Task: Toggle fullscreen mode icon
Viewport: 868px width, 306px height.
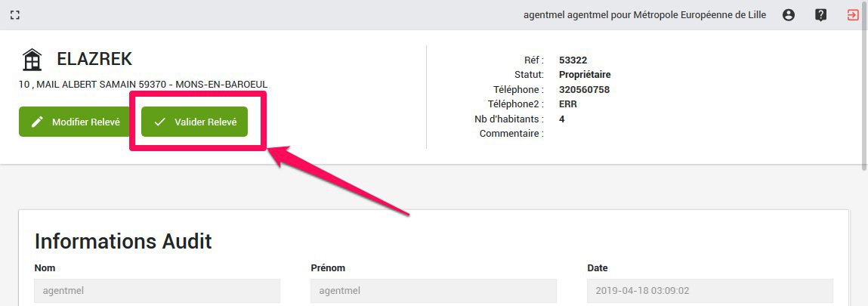Action: 15,15
